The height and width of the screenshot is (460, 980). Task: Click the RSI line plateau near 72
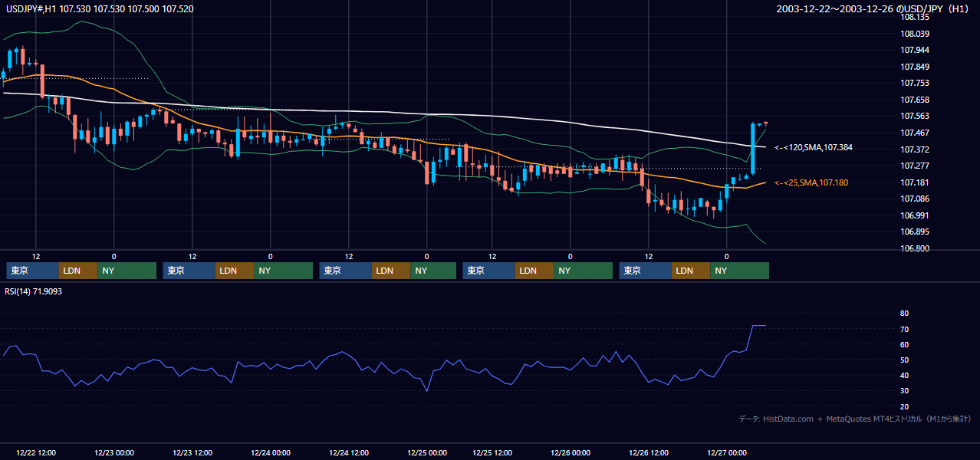[758, 326]
